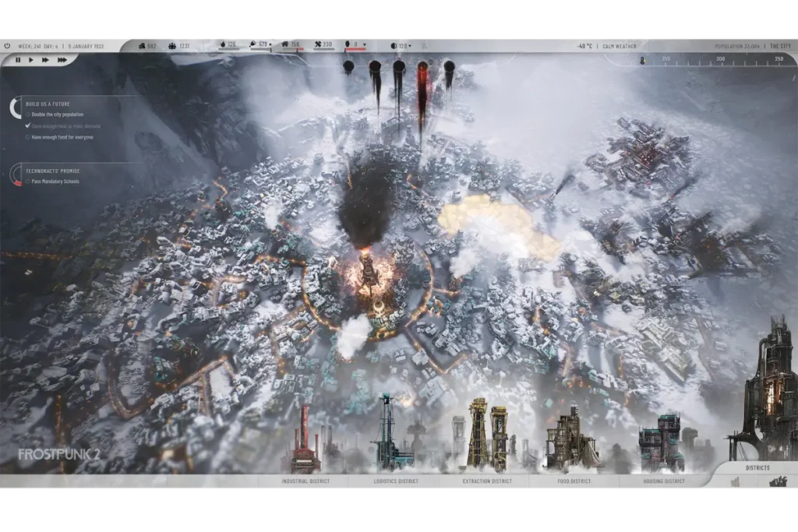Click the yellow highlighted district zone
Screen dimensions: 798x532
click(x=498, y=227)
